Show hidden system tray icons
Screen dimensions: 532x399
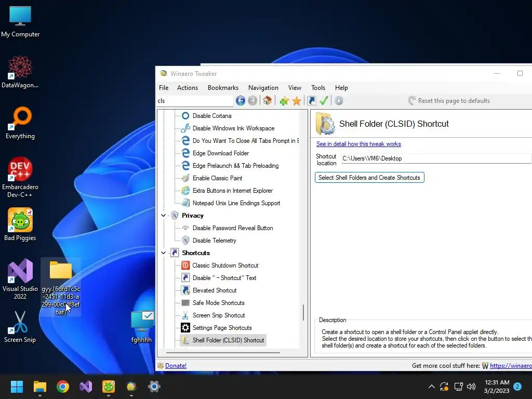click(432, 387)
